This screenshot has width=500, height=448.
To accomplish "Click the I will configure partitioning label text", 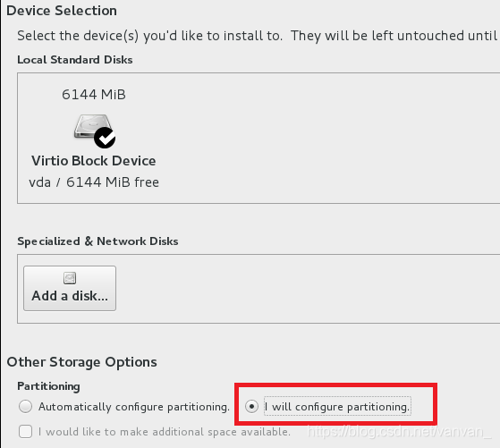I will point(337,407).
